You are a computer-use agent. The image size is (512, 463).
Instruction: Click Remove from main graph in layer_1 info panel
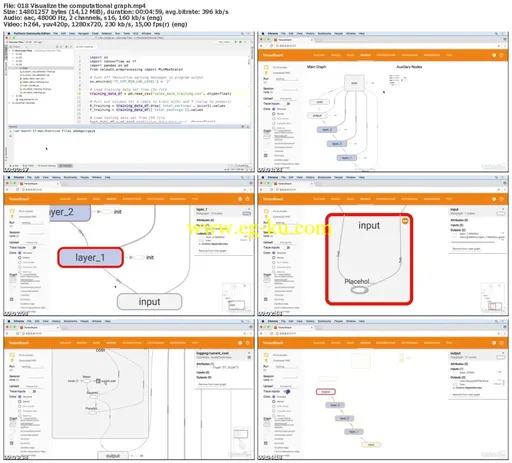212,251
